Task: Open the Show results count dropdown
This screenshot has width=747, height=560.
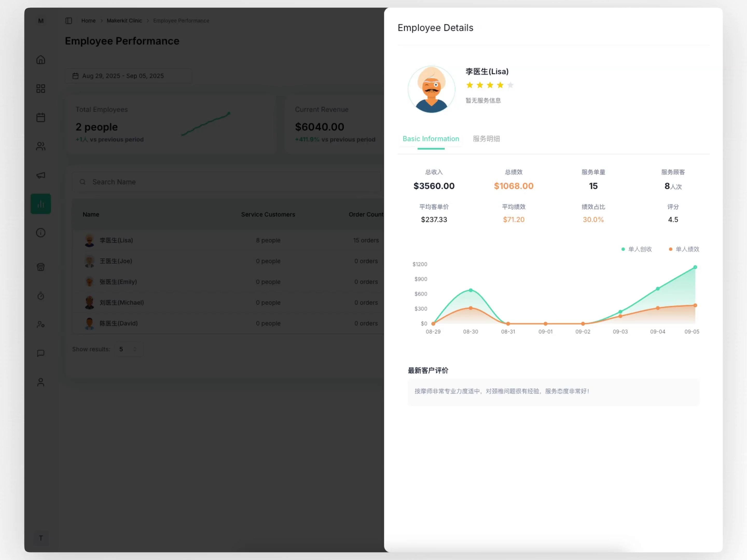Action: 129,349
